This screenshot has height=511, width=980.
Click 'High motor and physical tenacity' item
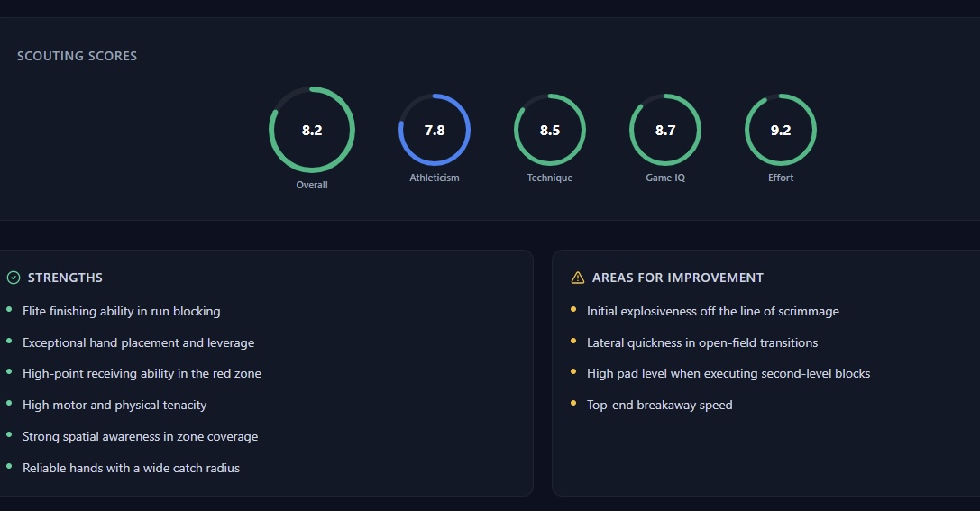pos(114,405)
